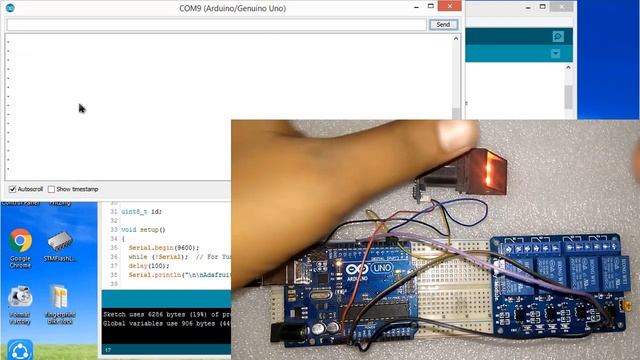
Task: Click the 'Global variables use 906 bytes' line
Action: click(167, 323)
